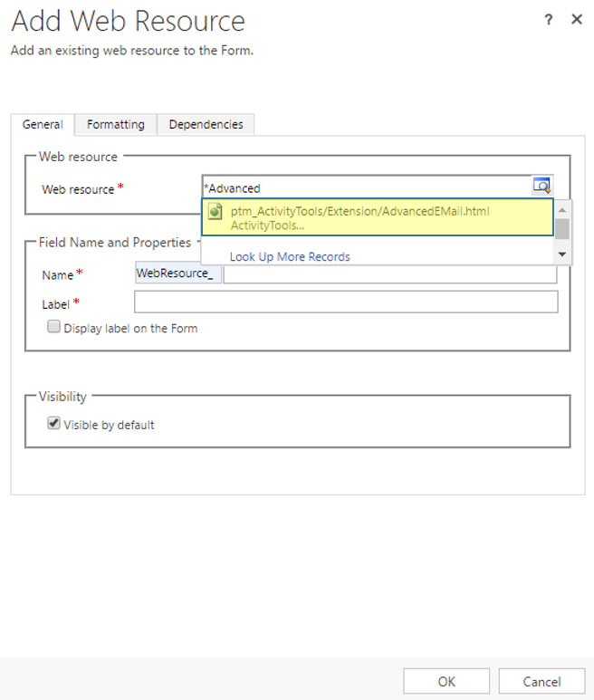Screen dimensions: 594x700
Task: Click the lookup list scrollbar thumb
Action: pyautogui.click(x=562, y=228)
